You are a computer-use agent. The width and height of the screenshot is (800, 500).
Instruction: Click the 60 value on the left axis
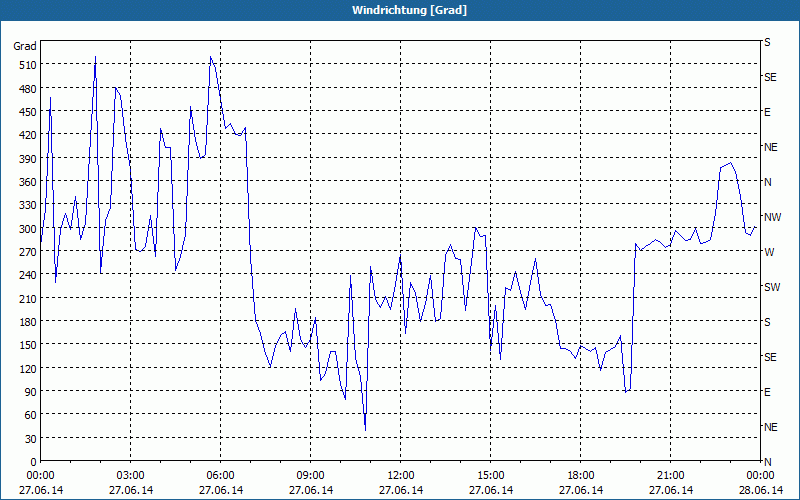click(31, 415)
